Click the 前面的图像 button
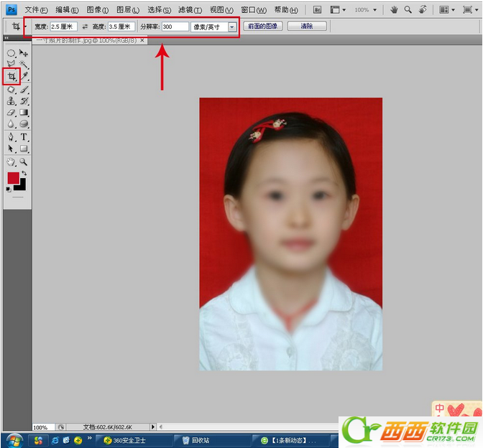 coord(263,27)
